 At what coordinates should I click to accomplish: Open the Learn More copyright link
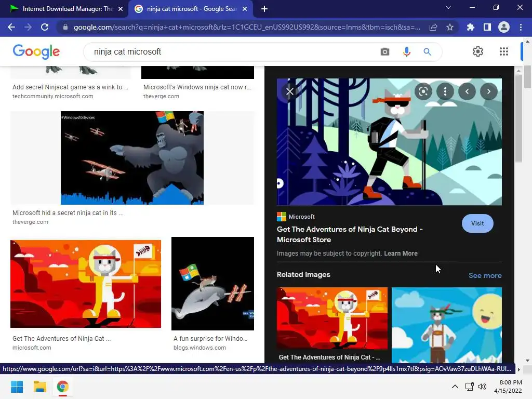[x=401, y=254]
